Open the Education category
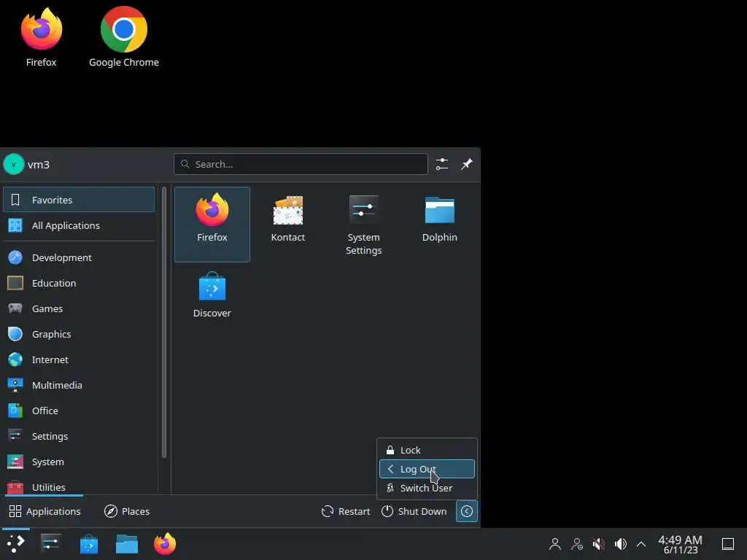 (x=79, y=283)
